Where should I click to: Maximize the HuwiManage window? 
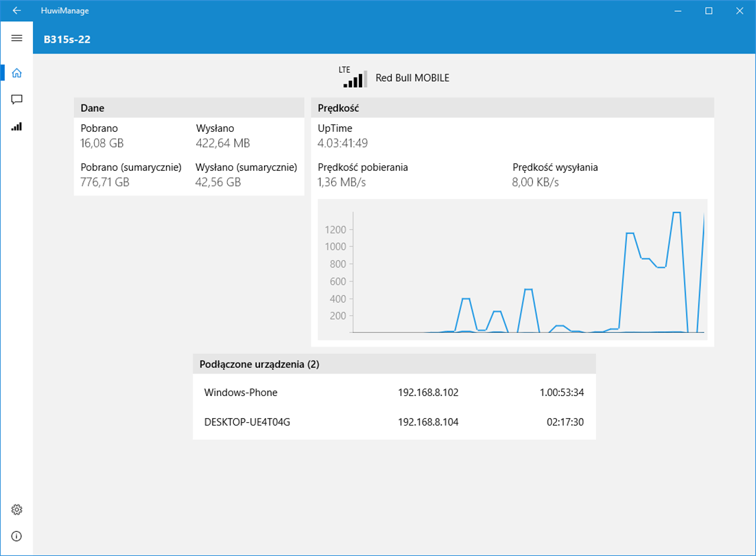709,10
